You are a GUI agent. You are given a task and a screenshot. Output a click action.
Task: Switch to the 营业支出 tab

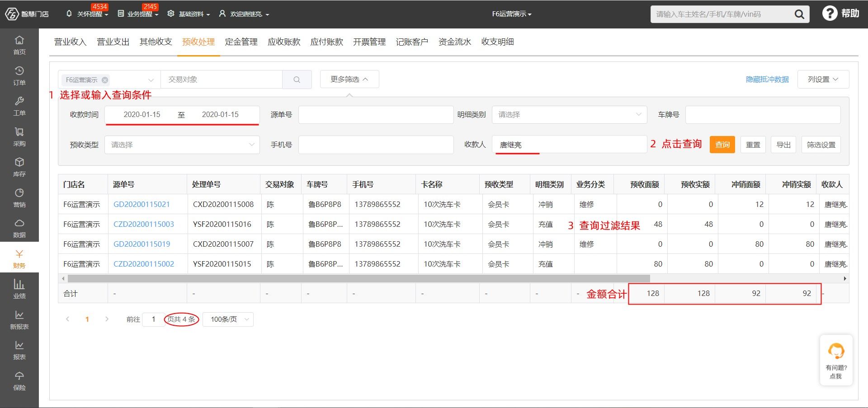[x=113, y=42]
